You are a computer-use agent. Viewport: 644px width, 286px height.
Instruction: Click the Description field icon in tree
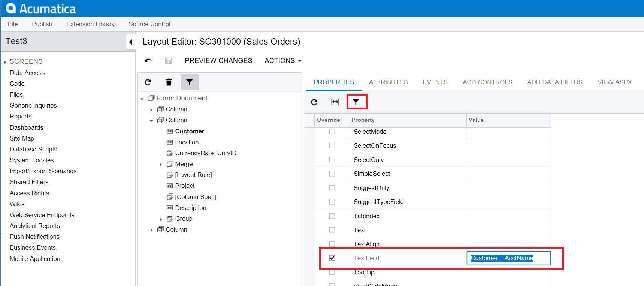(x=170, y=208)
